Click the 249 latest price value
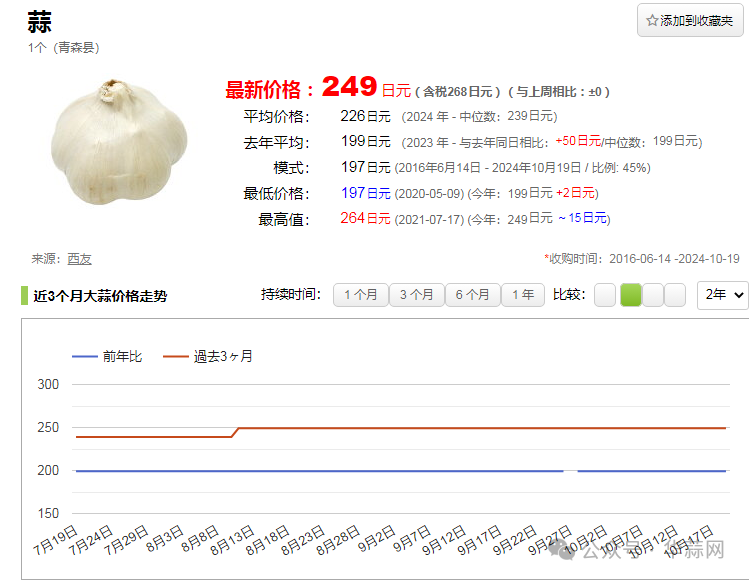The image size is (749, 580). click(x=350, y=86)
